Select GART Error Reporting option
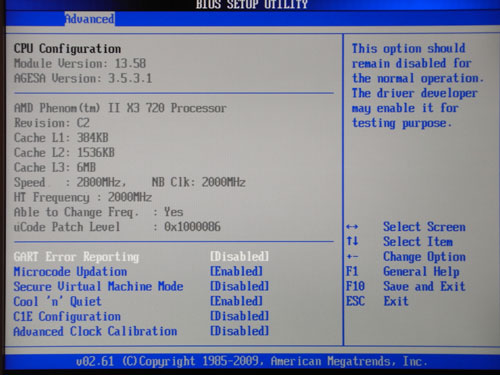Viewport: 500px width, 375px height. [76, 257]
